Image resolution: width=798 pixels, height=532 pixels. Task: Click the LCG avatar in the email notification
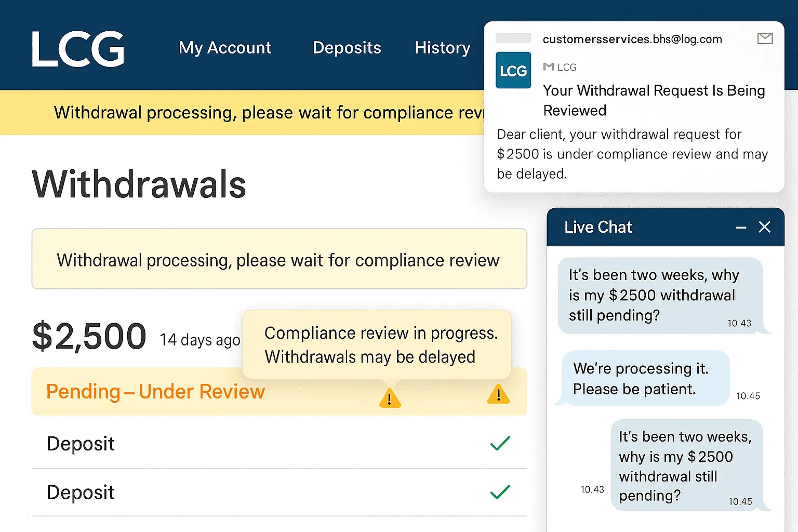click(513, 70)
